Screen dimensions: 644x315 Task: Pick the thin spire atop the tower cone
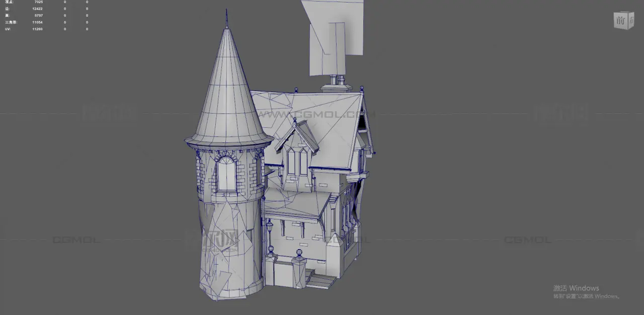226,19
